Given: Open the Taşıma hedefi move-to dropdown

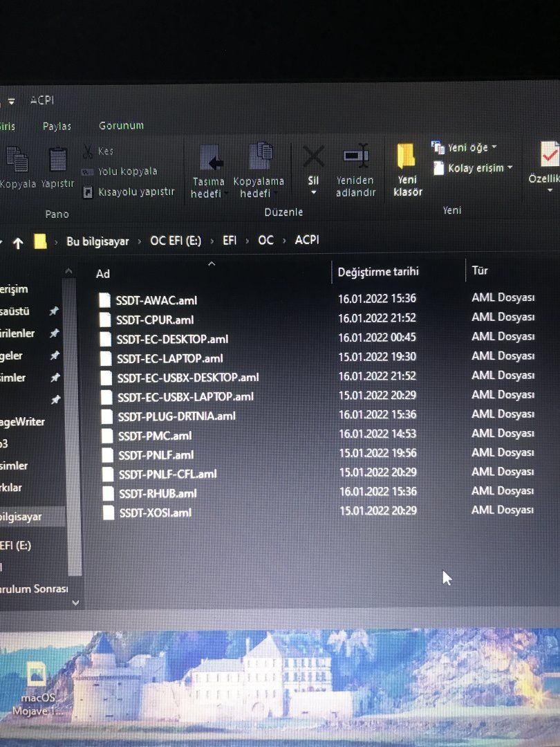Looking at the screenshot, I should [x=209, y=172].
